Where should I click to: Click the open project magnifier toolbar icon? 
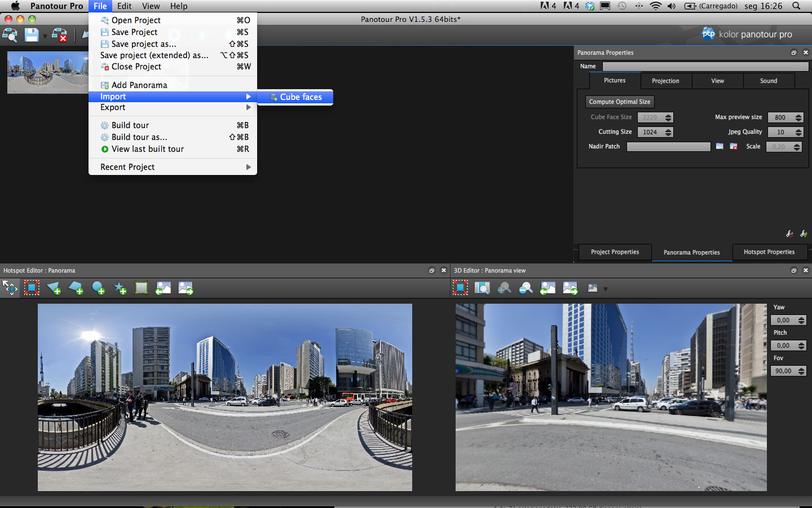[10, 35]
